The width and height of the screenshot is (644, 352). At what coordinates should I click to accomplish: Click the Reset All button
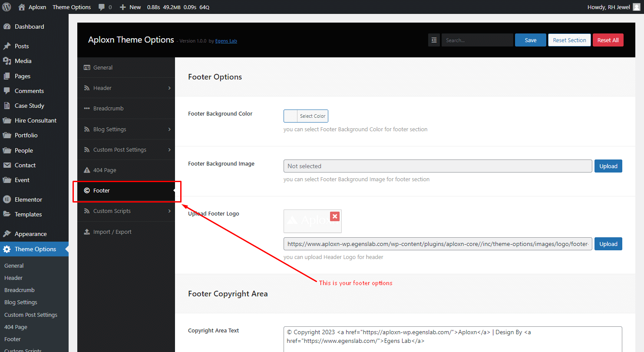[x=608, y=40]
